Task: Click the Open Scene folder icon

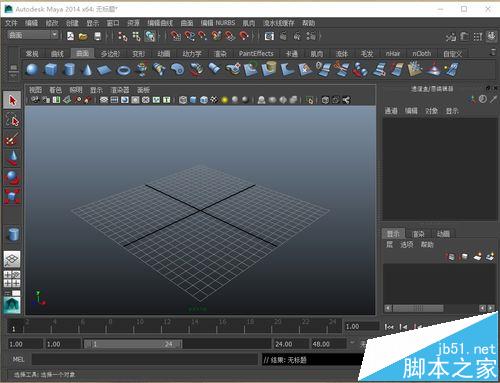Action: 83,36
